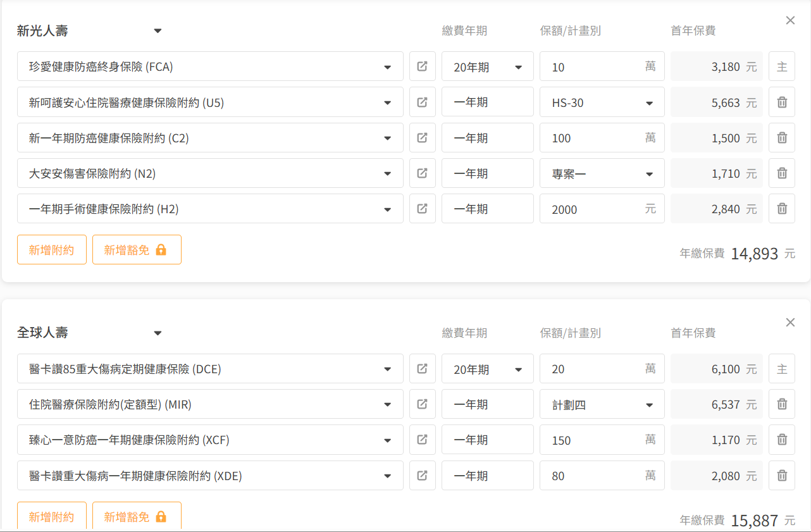
Task: Open external link for 住院醫療保險附約(定額型) (MIR)
Action: (x=423, y=404)
